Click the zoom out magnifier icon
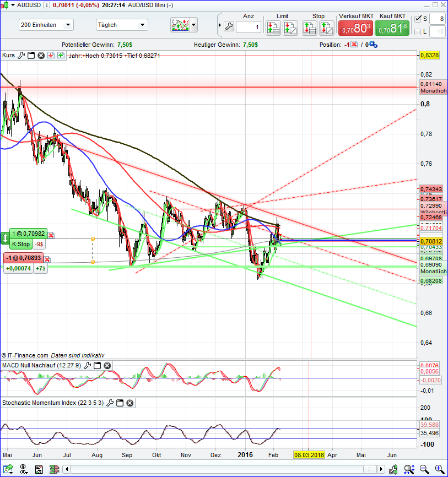Screen dimensions: 448x477 tap(424, 469)
